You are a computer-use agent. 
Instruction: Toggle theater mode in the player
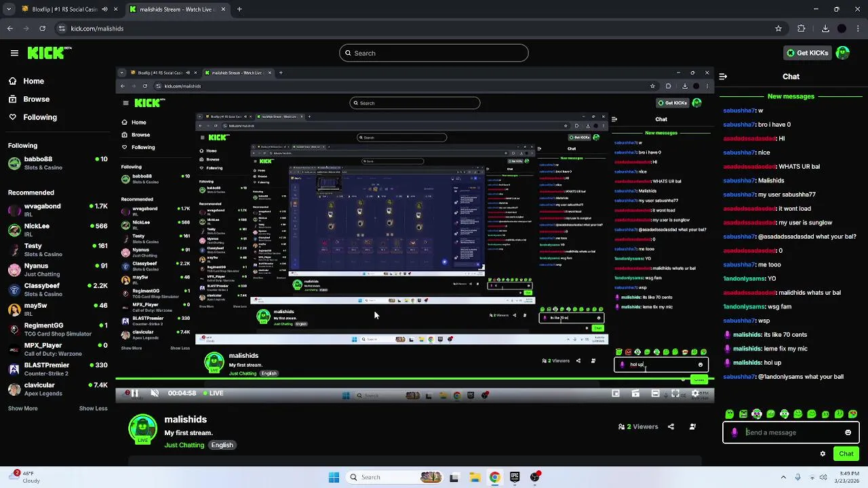[655, 393]
